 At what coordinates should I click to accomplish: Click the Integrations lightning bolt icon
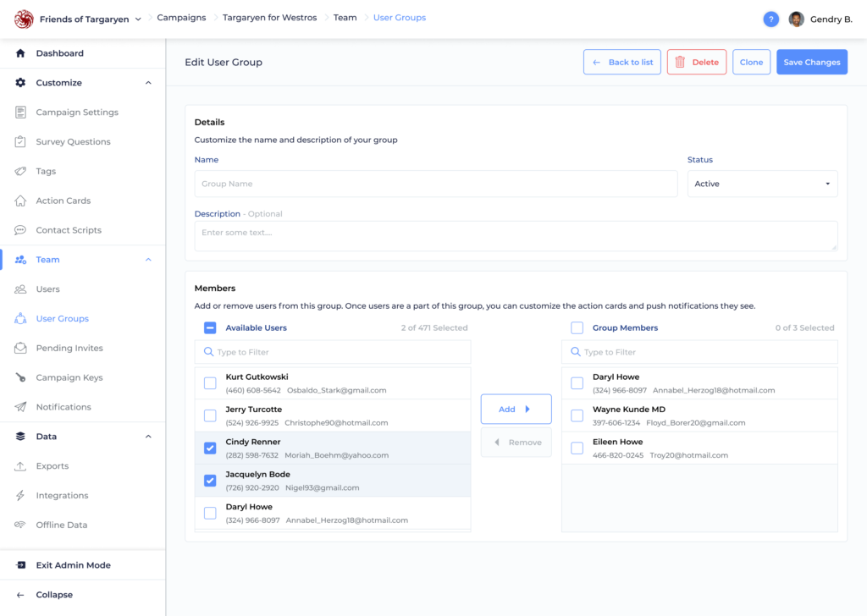coord(20,495)
